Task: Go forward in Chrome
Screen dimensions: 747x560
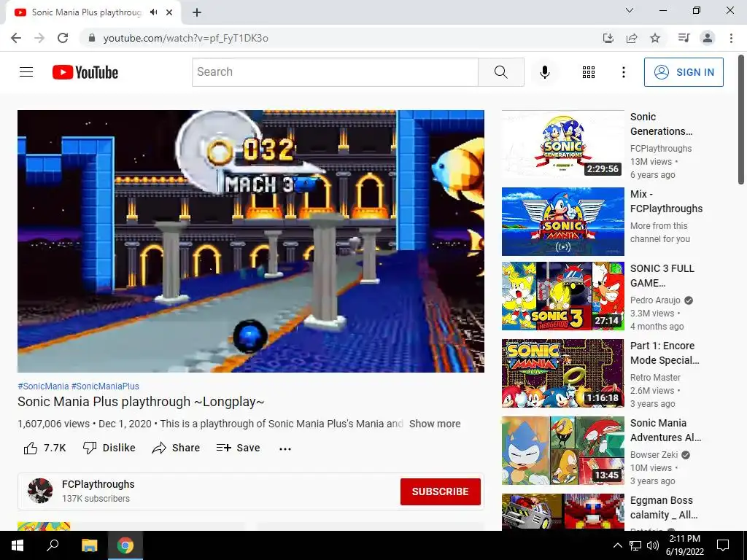Action: click(x=39, y=38)
